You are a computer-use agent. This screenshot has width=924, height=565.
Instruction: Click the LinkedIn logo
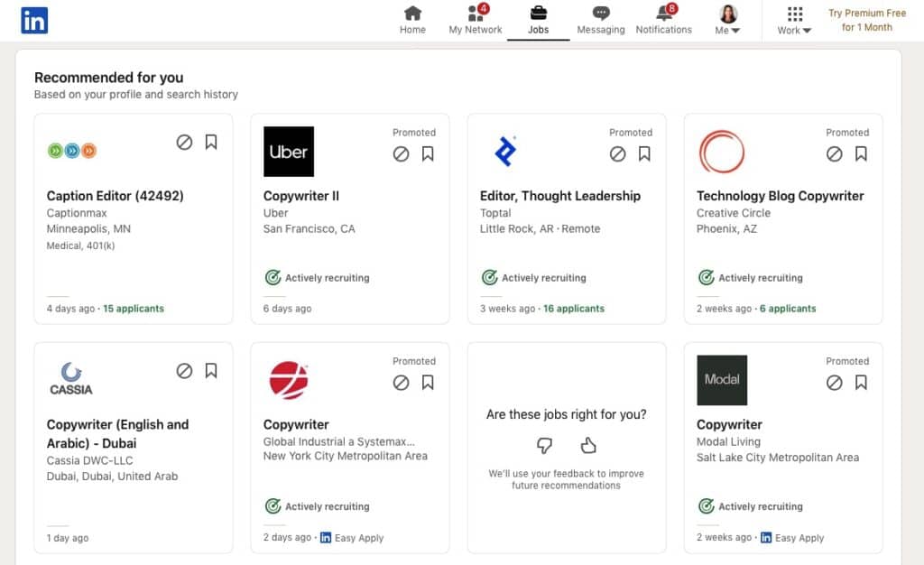pyautogui.click(x=34, y=21)
